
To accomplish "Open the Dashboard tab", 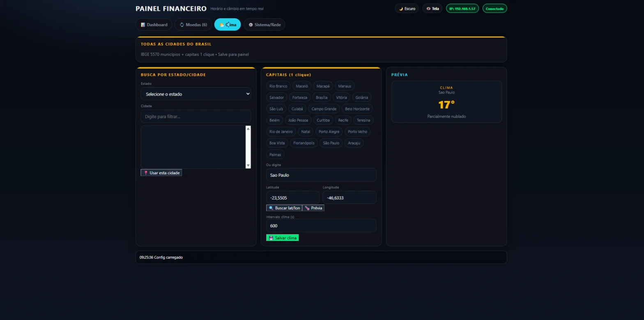I will 154,25.
